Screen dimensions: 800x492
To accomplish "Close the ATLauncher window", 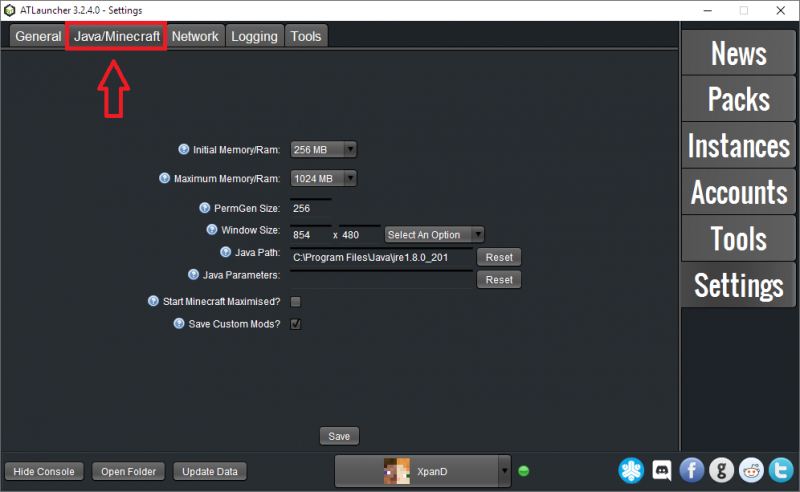I will click(781, 10).
